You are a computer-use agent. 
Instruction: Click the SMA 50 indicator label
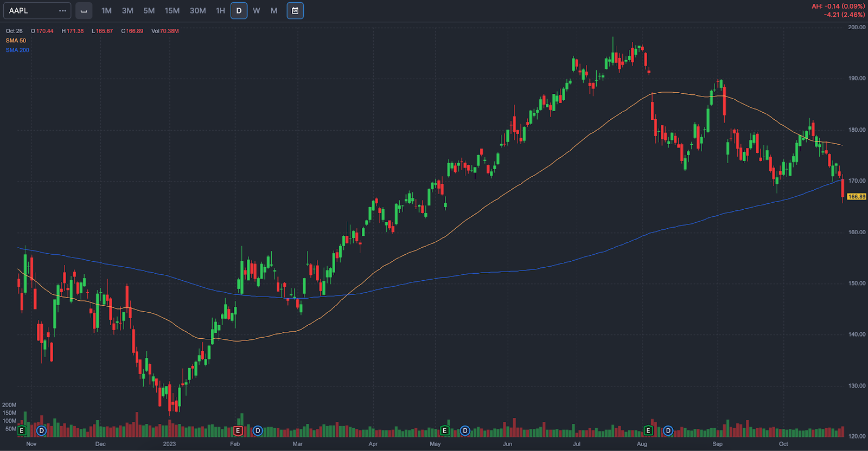click(x=16, y=41)
